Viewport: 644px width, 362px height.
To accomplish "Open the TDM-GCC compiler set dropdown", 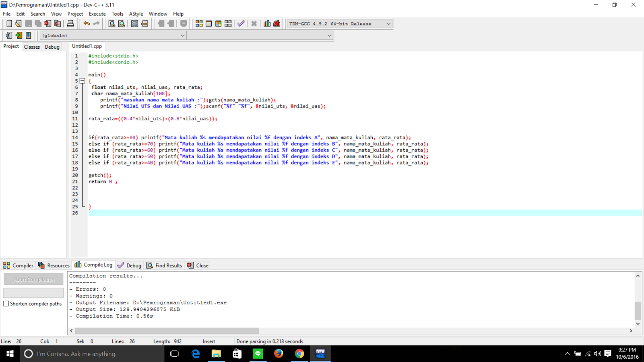I will point(388,23).
